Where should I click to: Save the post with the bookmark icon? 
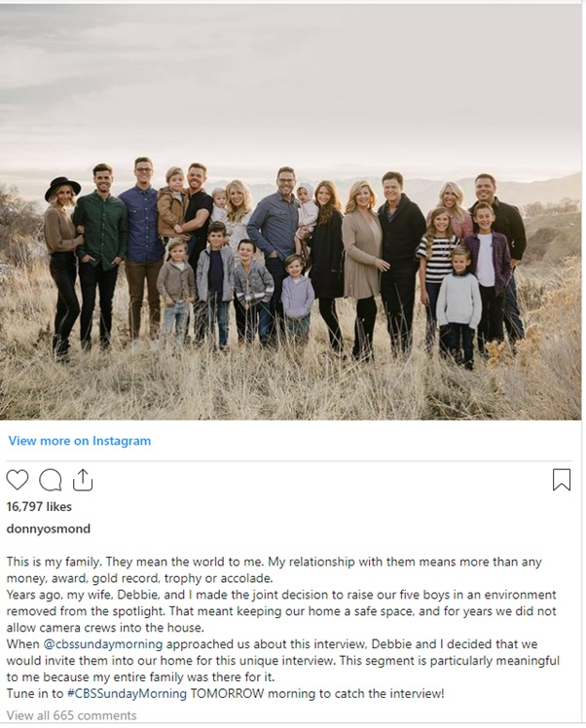562,480
